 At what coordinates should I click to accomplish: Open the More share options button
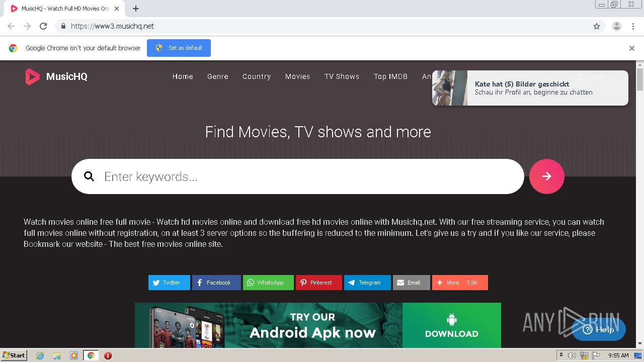click(x=460, y=283)
